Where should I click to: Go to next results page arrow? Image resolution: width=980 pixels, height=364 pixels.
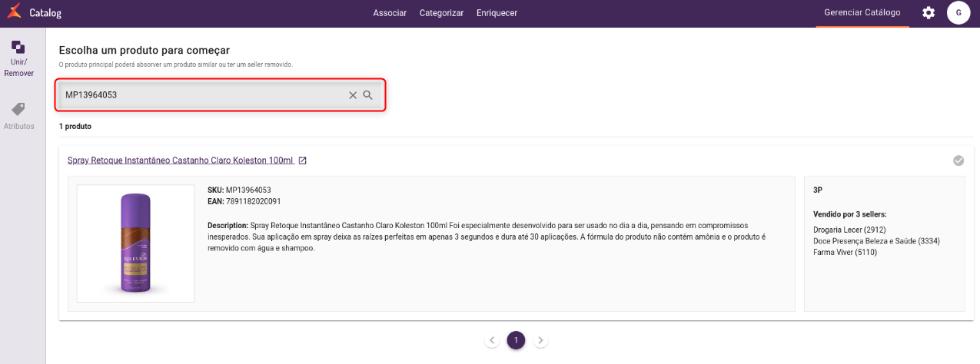click(540, 340)
